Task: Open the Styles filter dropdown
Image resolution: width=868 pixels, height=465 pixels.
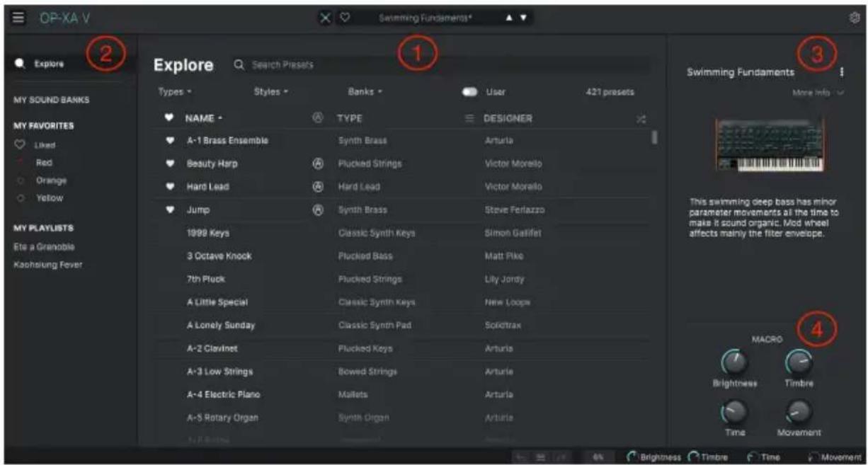Action: (270, 92)
